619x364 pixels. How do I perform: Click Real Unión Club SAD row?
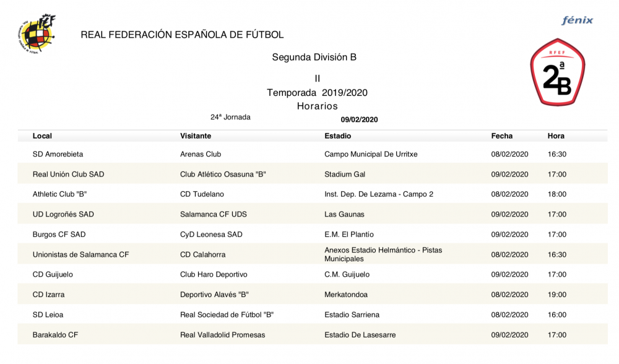(68, 175)
